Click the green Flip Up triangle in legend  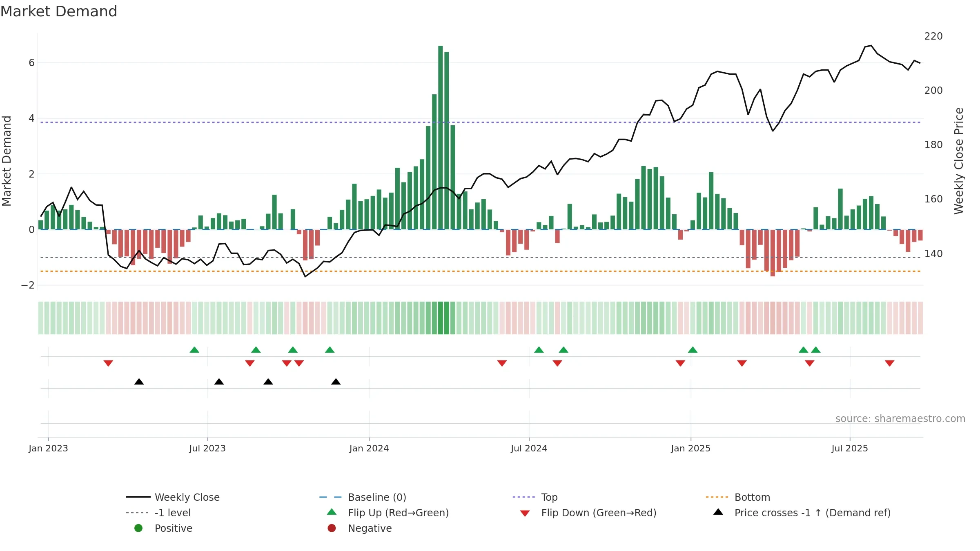332,512
